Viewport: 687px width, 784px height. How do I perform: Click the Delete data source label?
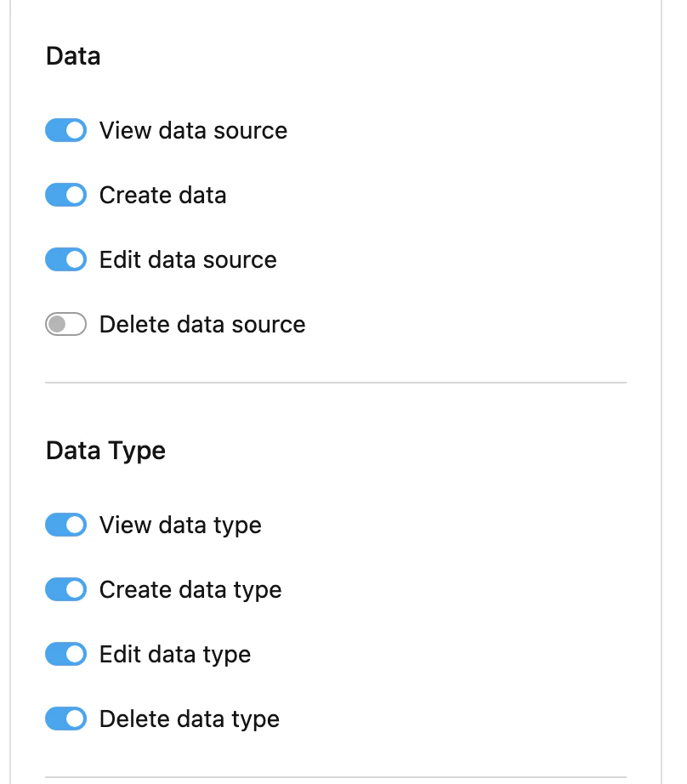[202, 324]
